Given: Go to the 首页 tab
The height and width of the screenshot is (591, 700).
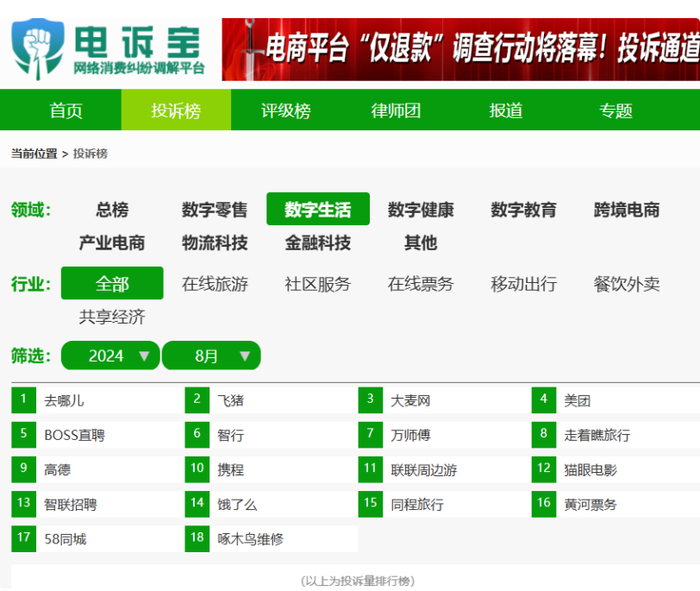Looking at the screenshot, I should (66, 110).
